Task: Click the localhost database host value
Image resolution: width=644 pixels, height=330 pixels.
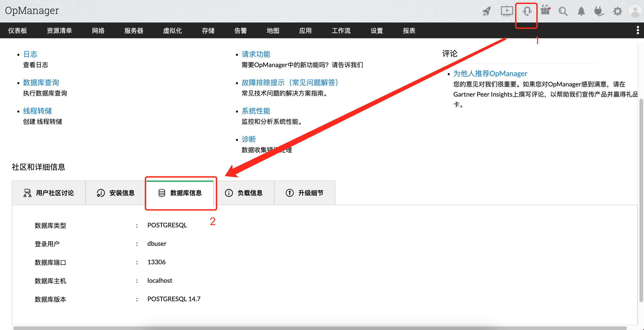Action: pos(160,280)
